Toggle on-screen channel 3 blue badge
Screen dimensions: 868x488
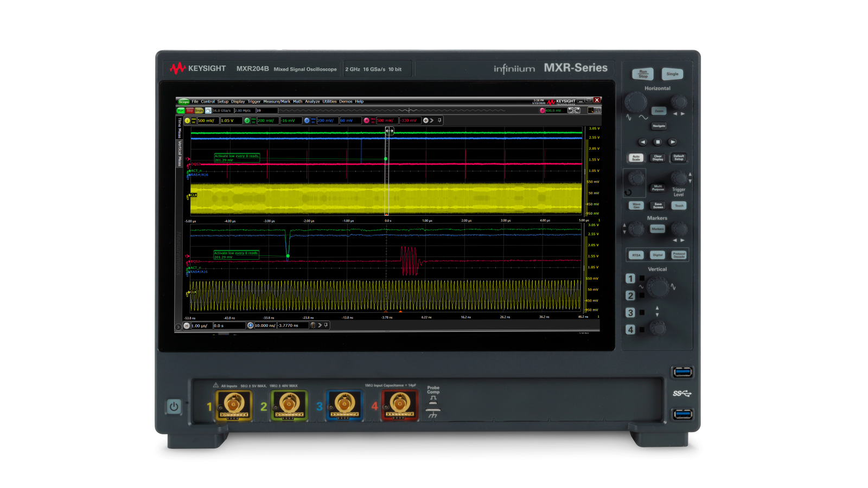click(x=307, y=120)
